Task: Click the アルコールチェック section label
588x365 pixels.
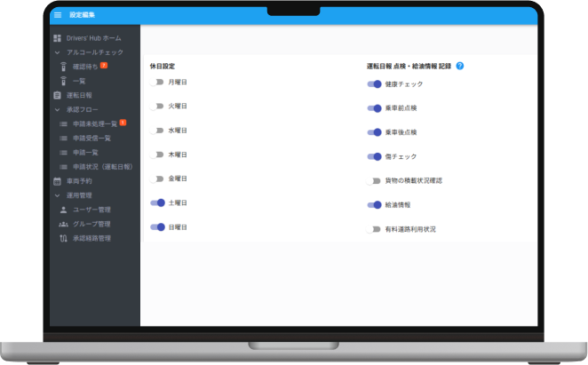Action: pos(95,52)
